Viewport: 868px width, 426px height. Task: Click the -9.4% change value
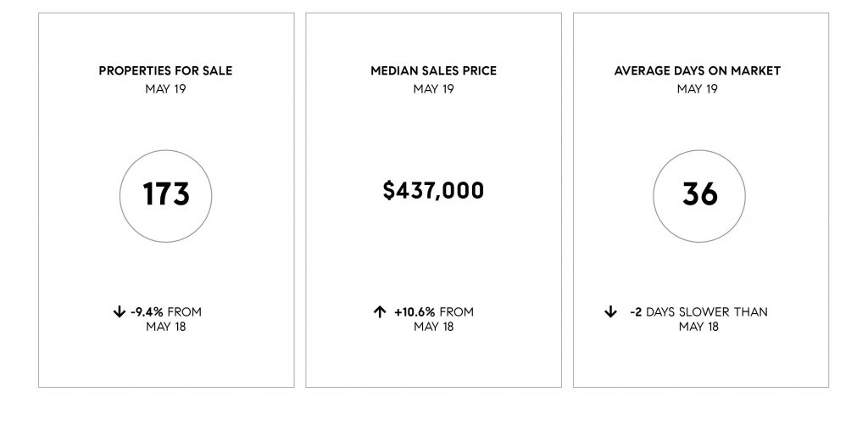[x=147, y=312]
